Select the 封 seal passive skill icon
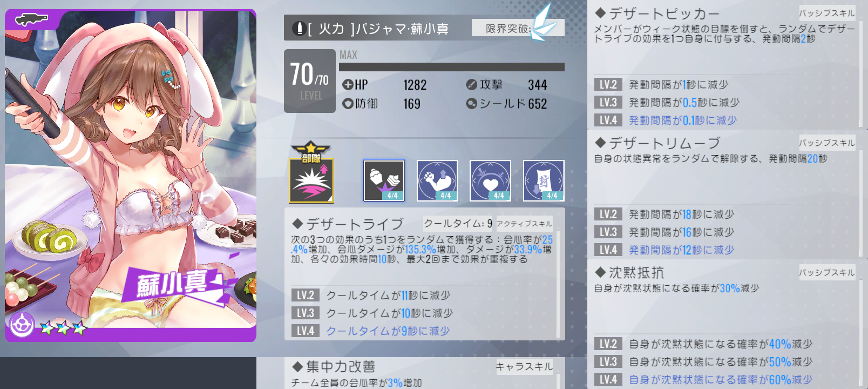The image size is (868, 389). tap(544, 180)
